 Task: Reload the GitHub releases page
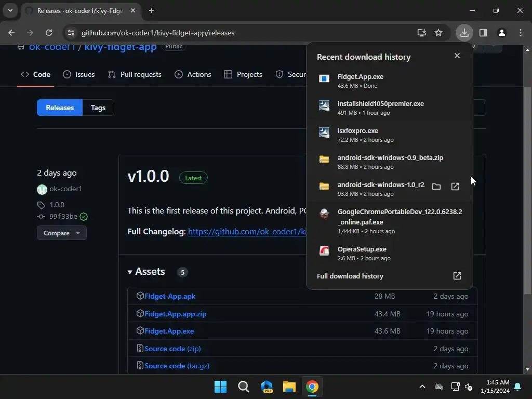pyautogui.click(x=49, y=33)
